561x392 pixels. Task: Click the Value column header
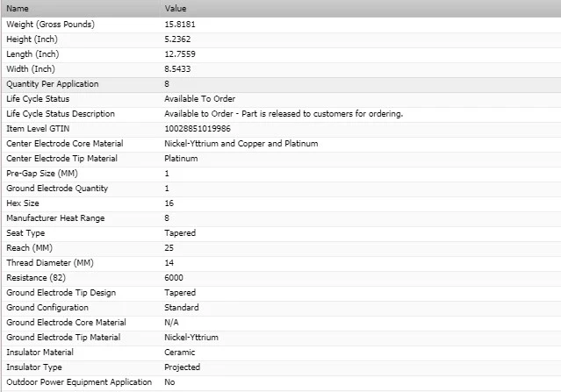(x=176, y=8)
